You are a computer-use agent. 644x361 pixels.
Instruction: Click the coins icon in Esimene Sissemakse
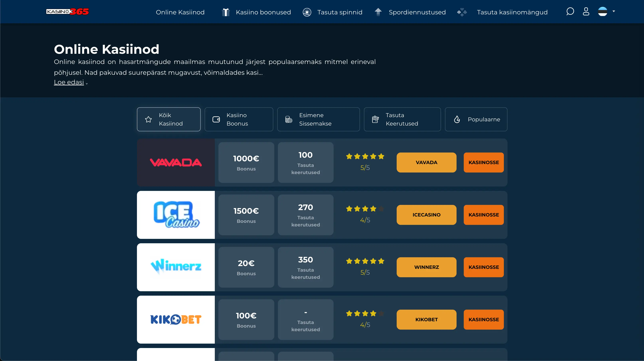289,119
